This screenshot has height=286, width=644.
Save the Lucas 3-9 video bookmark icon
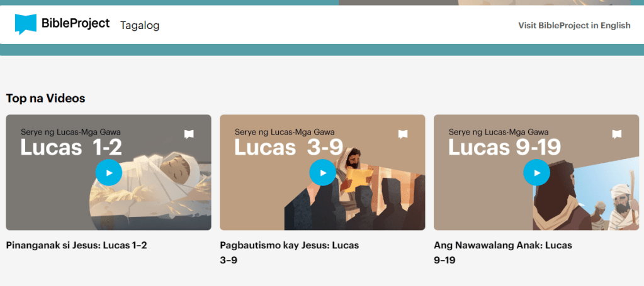pyautogui.click(x=403, y=134)
